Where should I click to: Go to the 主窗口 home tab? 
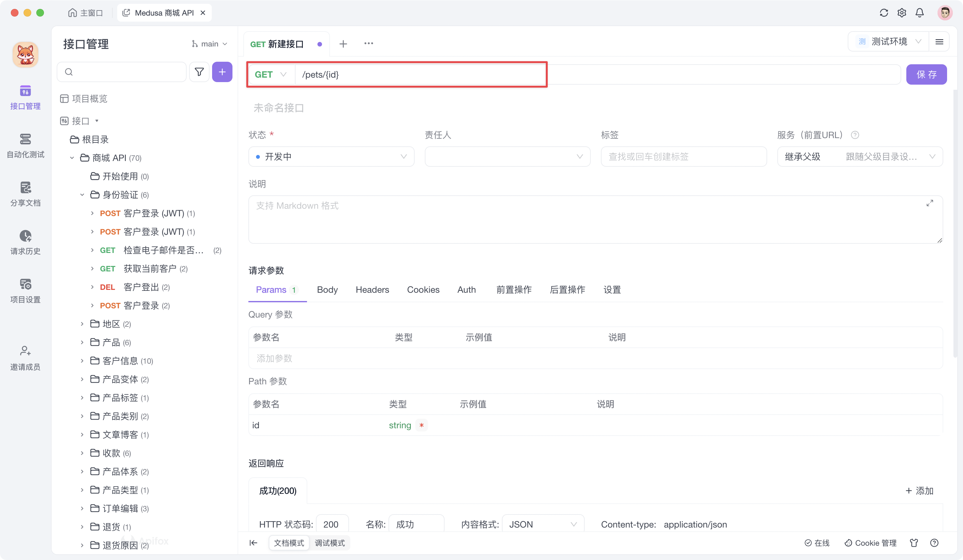pyautogui.click(x=86, y=13)
